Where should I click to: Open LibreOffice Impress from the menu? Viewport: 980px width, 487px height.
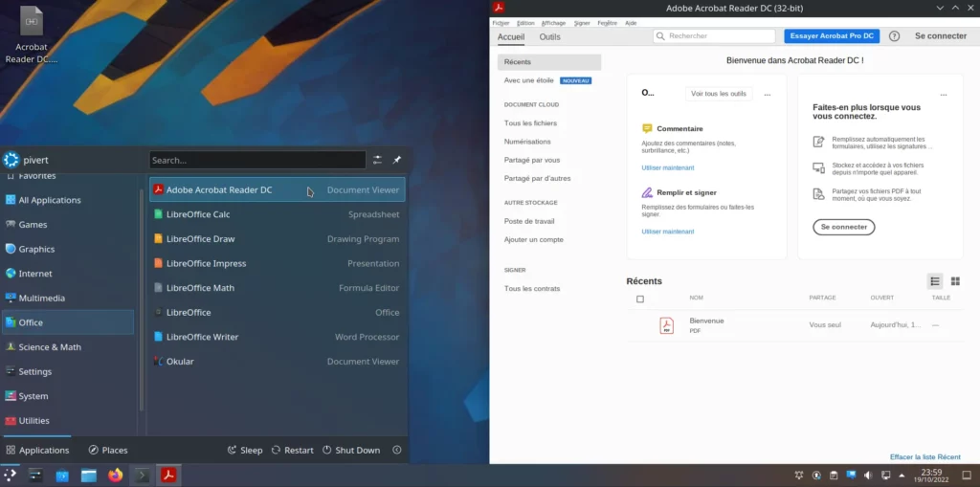click(278, 263)
